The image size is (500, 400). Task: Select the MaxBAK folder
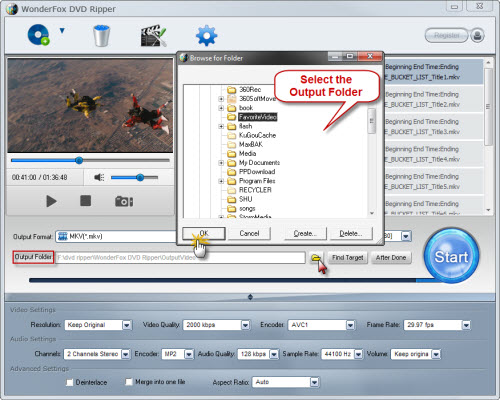tap(251, 144)
